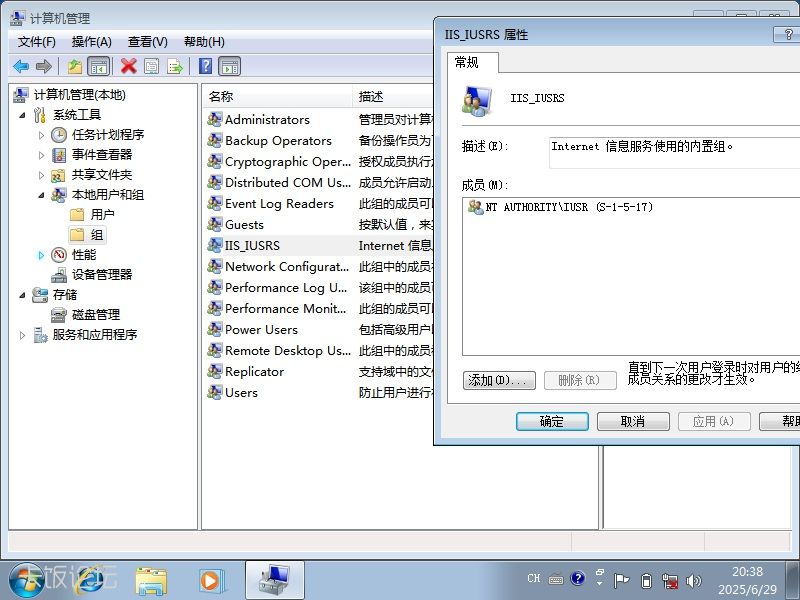Click the 添加(D)... button

coord(499,380)
